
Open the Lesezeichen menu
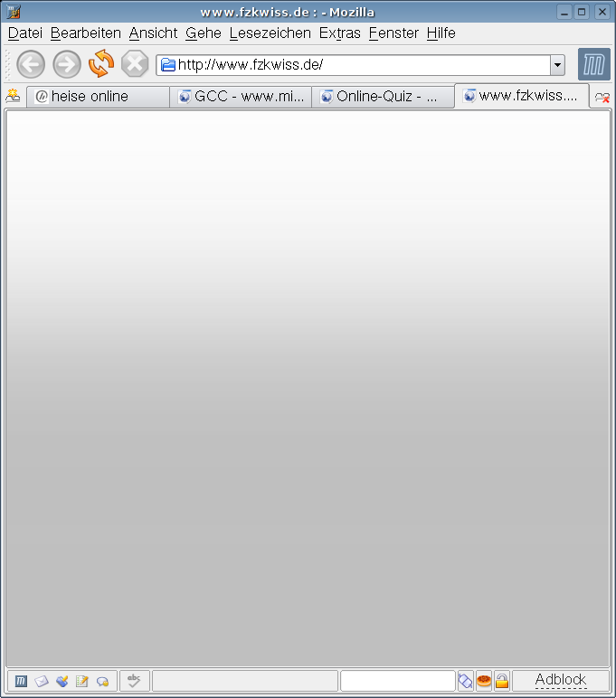pyautogui.click(x=270, y=33)
